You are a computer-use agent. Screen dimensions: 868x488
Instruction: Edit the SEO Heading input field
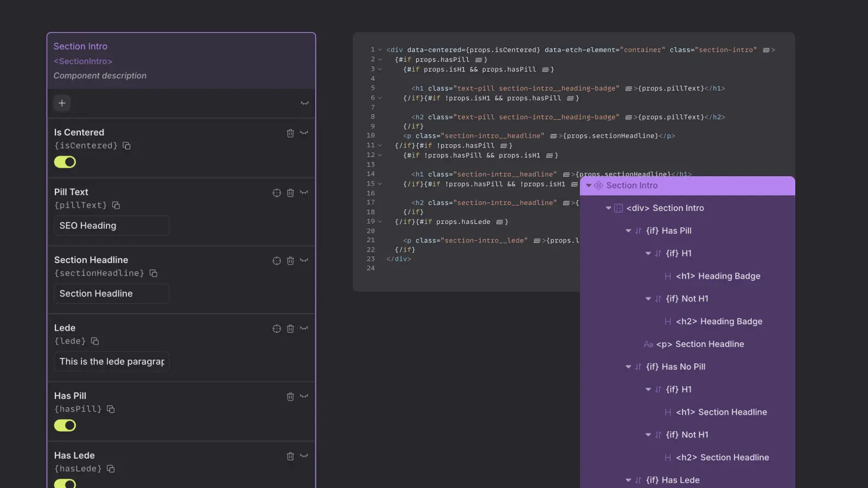[112, 226]
